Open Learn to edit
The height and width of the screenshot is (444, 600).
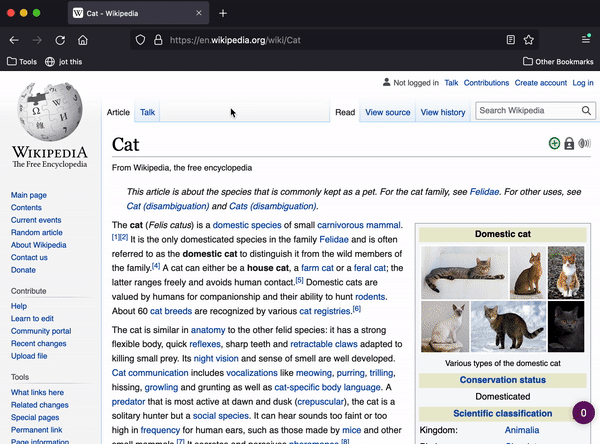click(32, 318)
